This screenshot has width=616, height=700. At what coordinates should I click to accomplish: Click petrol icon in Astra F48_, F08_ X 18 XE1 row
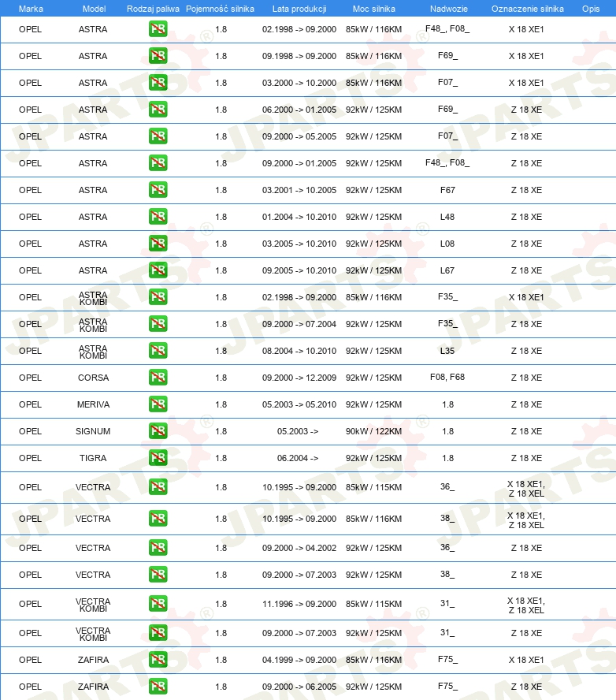(x=158, y=29)
